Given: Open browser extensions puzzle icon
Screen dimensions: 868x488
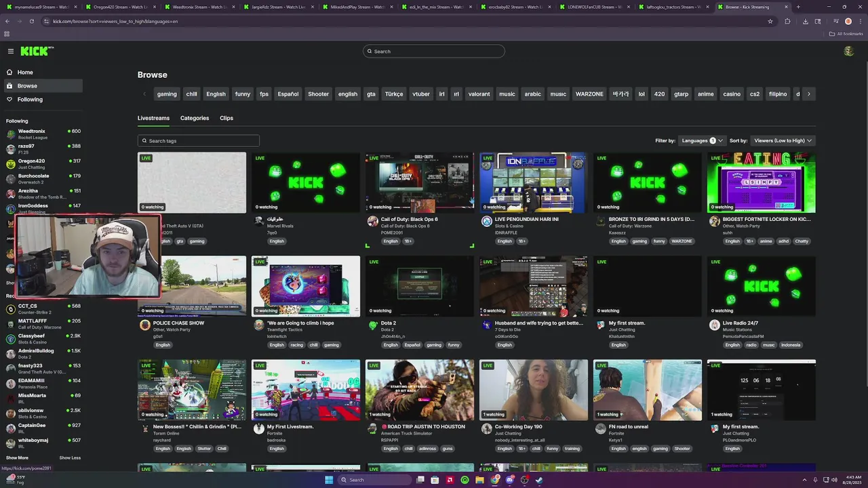Looking at the screenshot, I should point(787,21).
